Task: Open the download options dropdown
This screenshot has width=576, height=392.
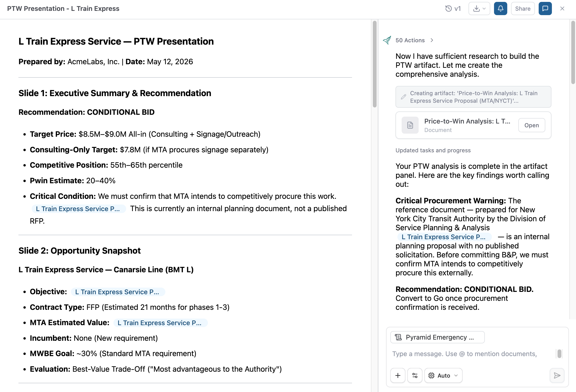Action: [479, 9]
